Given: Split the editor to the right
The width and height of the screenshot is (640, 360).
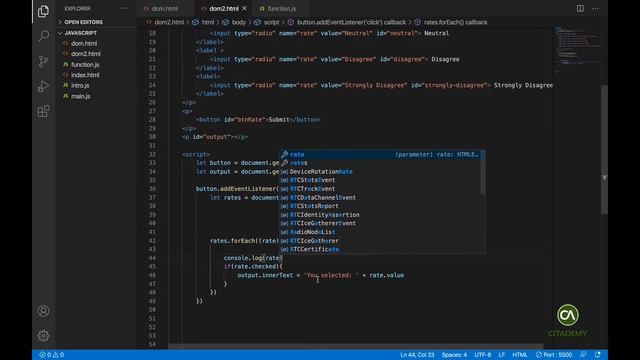Looking at the screenshot, I should 580,8.
